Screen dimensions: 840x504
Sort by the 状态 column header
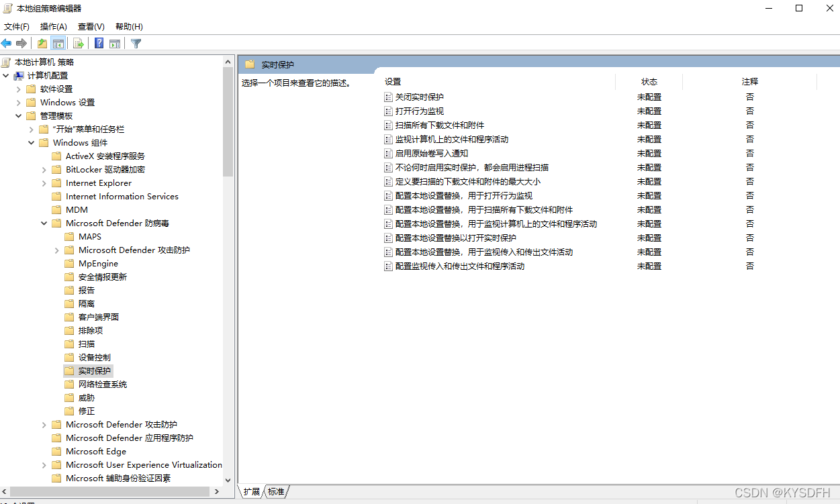coord(649,82)
